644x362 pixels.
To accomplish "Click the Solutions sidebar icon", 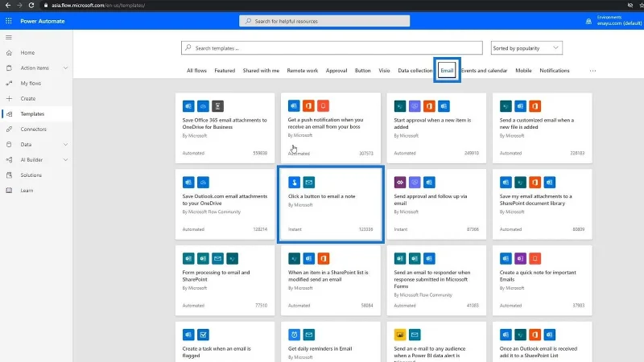I will [x=9, y=175].
